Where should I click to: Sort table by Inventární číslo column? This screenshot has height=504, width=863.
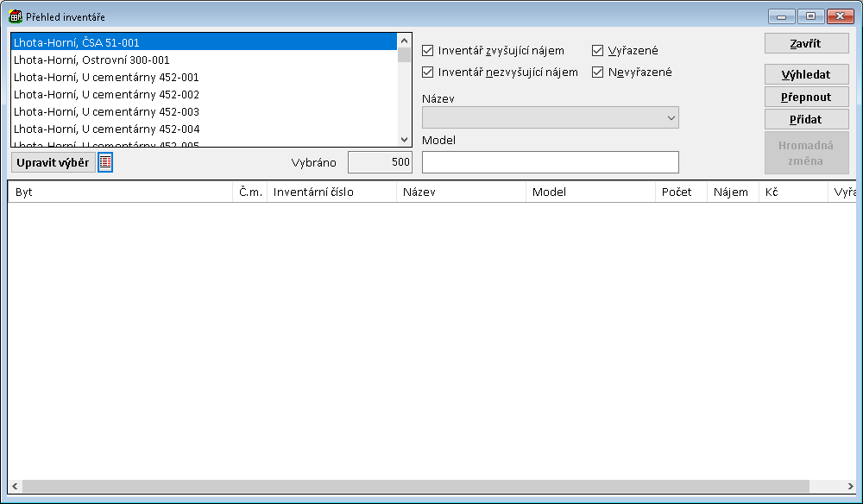[331, 192]
